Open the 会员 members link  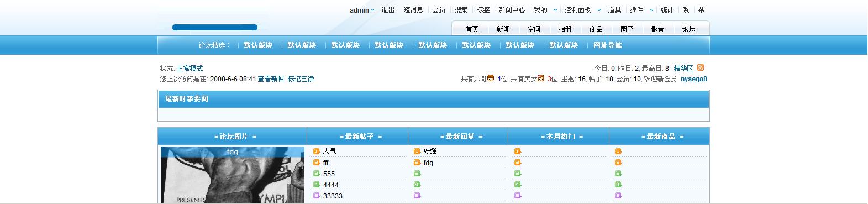(439, 10)
